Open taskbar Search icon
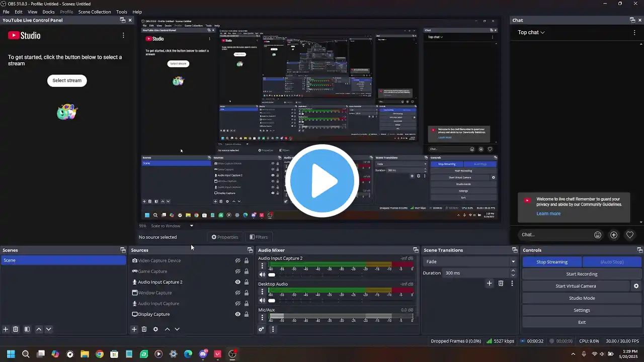The width and height of the screenshot is (644, 362). tap(26, 354)
